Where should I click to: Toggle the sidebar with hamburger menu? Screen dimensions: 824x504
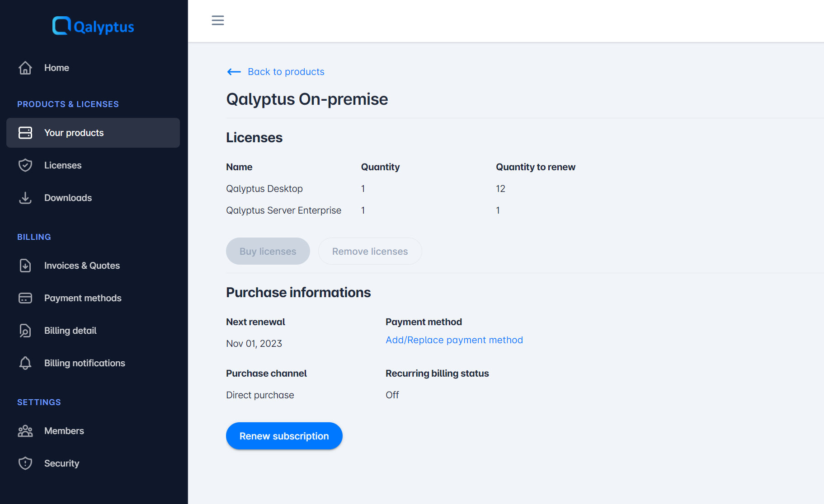click(218, 20)
